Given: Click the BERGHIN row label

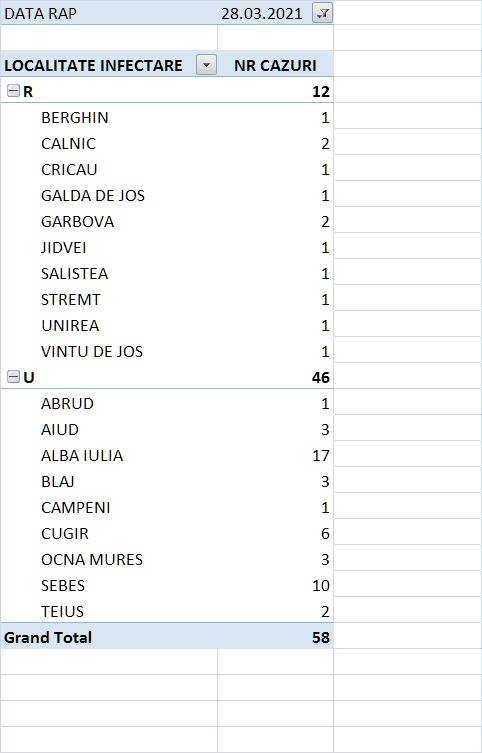Looking at the screenshot, I should (75, 117).
